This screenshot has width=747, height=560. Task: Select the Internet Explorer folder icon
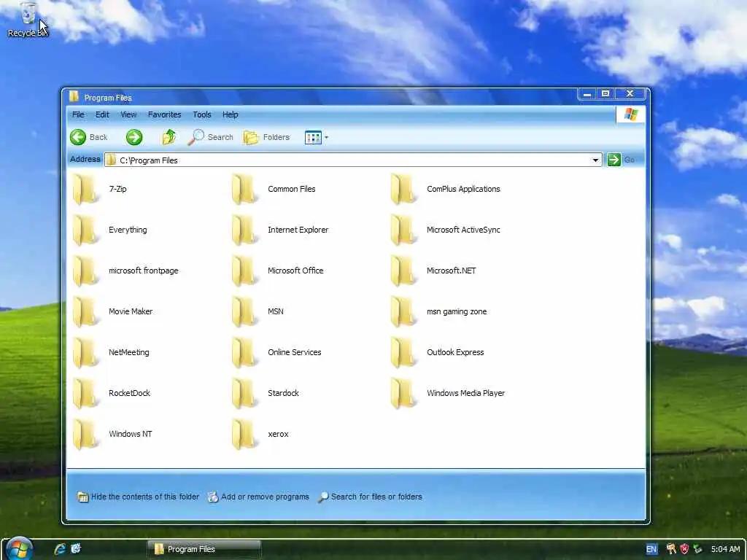pyautogui.click(x=245, y=230)
